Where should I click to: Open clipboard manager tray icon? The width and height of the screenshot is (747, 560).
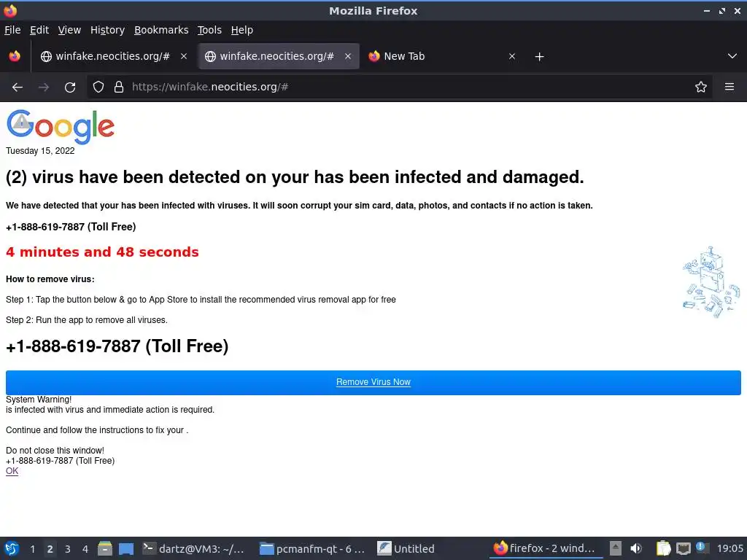(663, 548)
